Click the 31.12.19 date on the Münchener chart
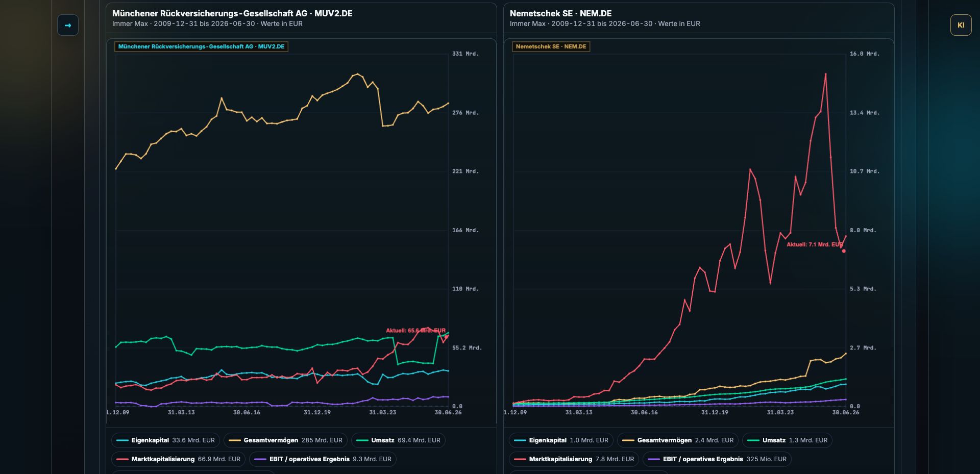Screen dimensions: 980x474 click(x=317, y=412)
